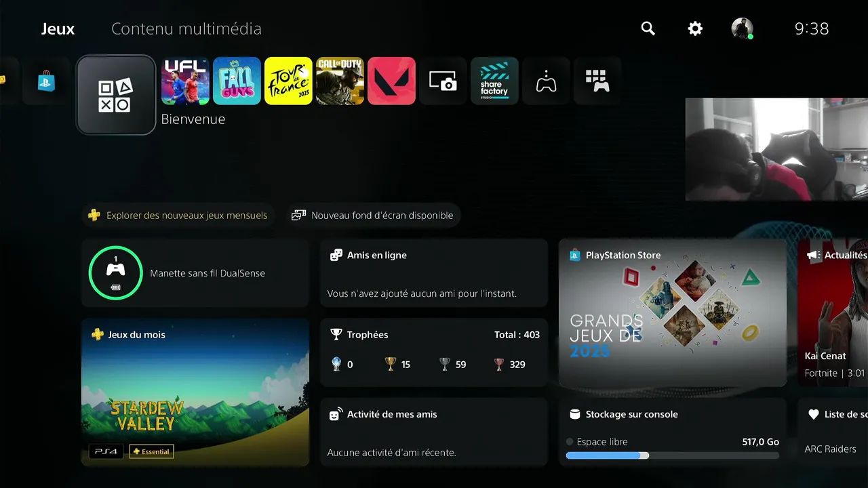Open the PlayStation Store shopping bag icon

click(x=46, y=81)
